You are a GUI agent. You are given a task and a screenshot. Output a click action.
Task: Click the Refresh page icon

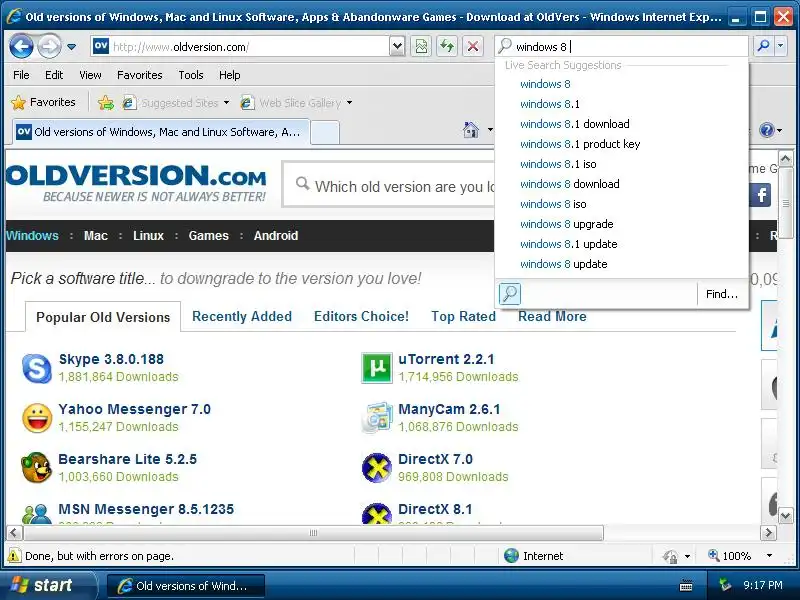point(447,47)
